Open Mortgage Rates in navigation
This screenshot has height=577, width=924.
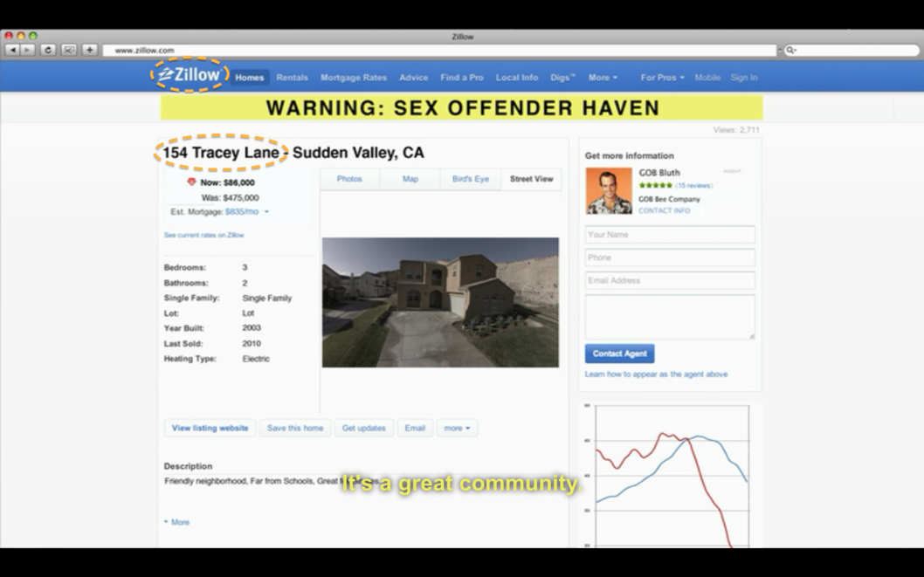pyautogui.click(x=354, y=78)
